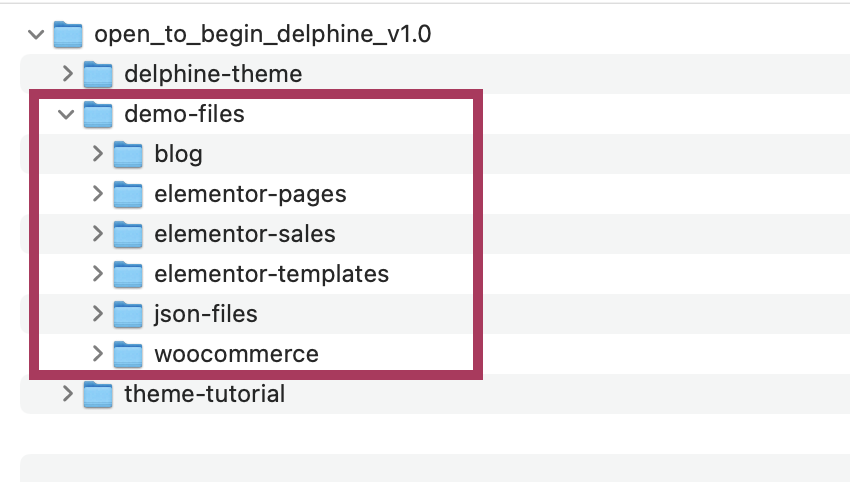Screen dimensions: 850x482
Task: Select the elementor-sales folder name
Action: [x=244, y=234]
